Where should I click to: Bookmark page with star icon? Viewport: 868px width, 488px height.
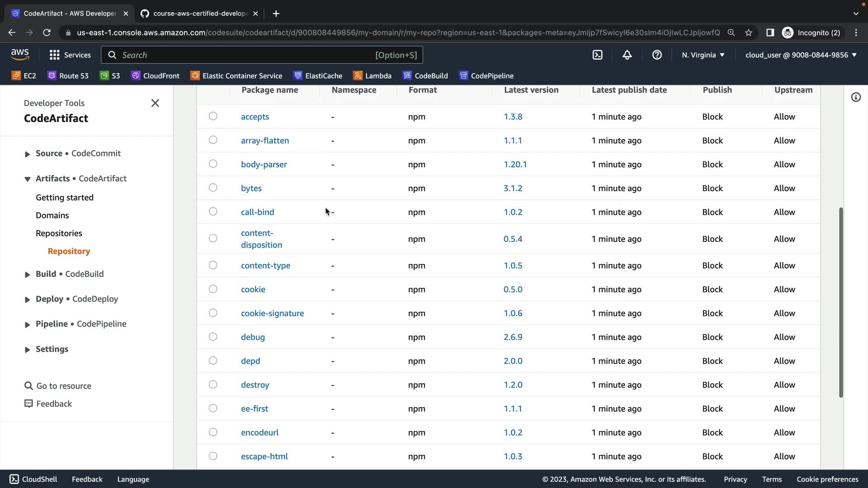749,33
